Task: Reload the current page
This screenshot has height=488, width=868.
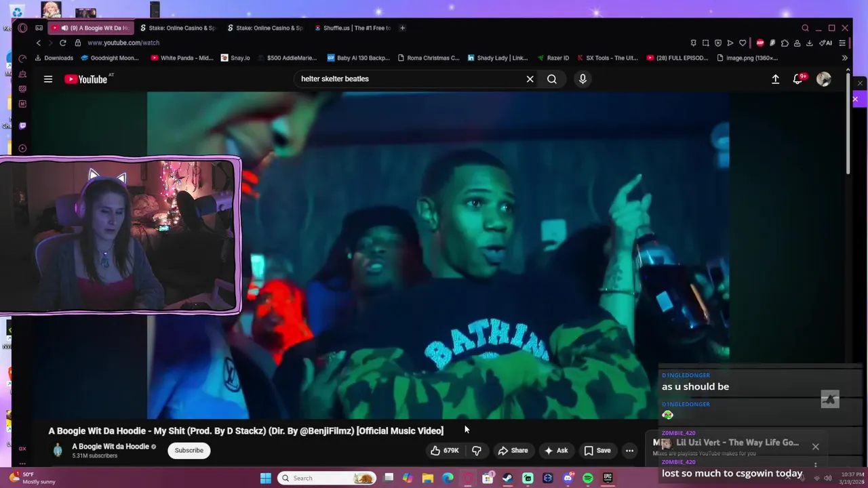Action: click(62, 43)
